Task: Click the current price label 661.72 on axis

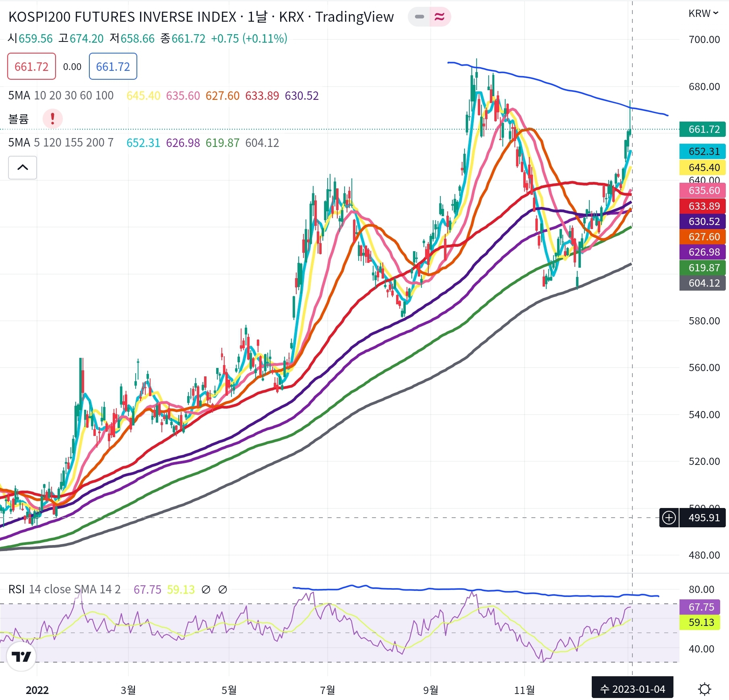Action: coord(702,129)
